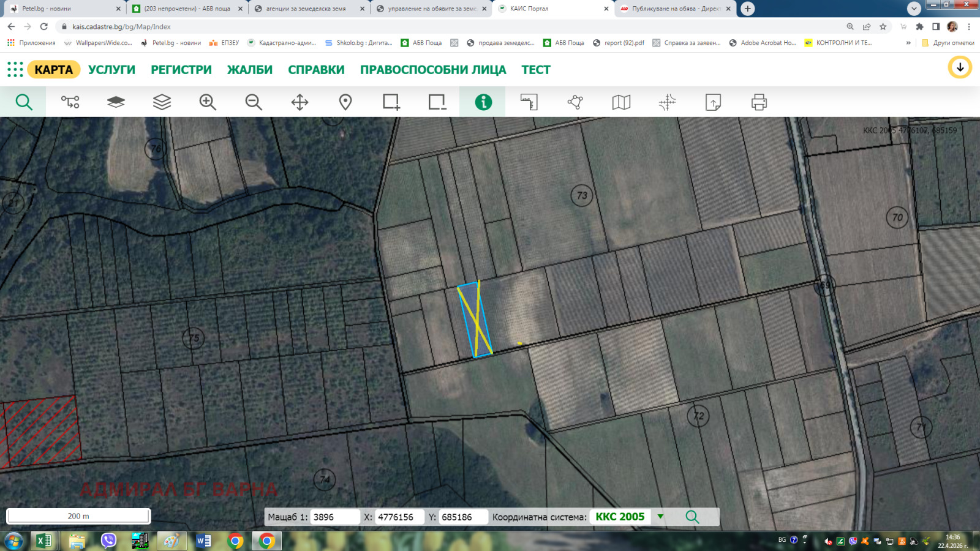Open the layers stack icon
The height and width of the screenshot is (551, 980).
pyautogui.click(x=162, y=102)
